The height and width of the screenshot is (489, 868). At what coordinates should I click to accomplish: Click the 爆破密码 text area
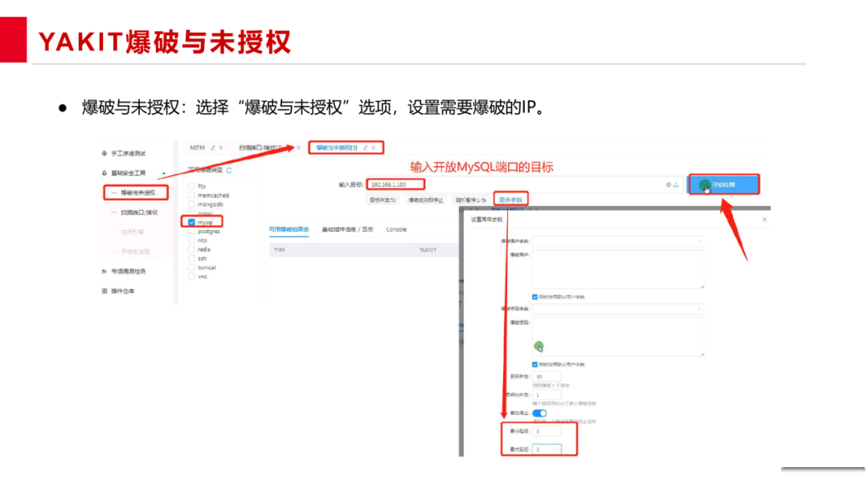tap(618, 337)
